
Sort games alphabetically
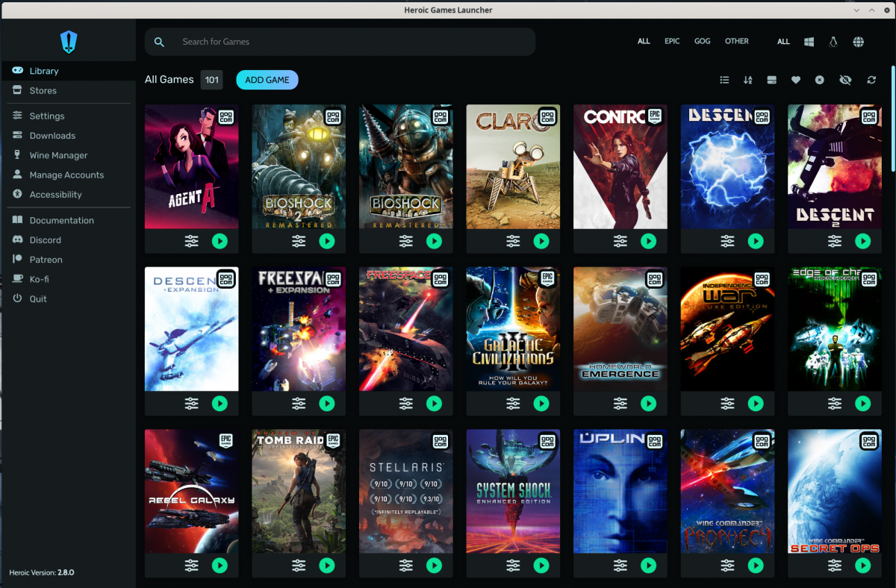coord(747,79)
